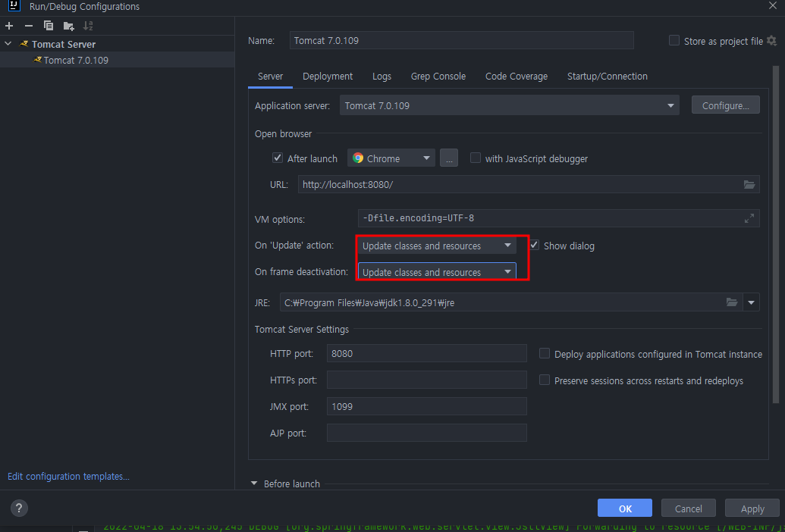Uncheck Show dialog checkbox
The width and height of the screenshot is (785, 532).
[534, 245]
